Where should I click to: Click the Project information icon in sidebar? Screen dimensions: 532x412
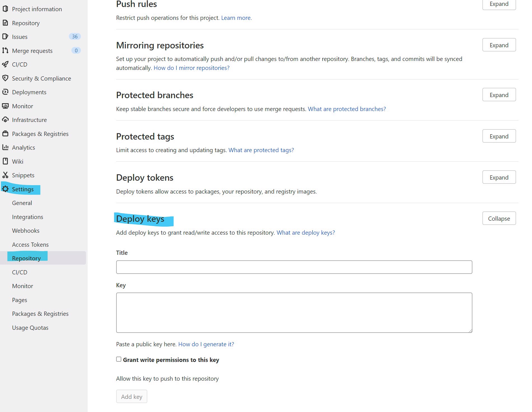[x=5, y=9]
